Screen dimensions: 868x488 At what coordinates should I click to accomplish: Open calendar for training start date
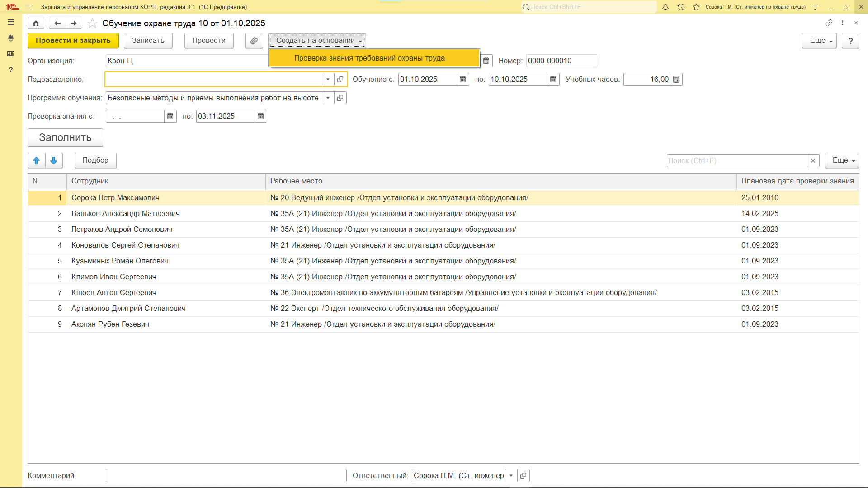pos(462,80)
